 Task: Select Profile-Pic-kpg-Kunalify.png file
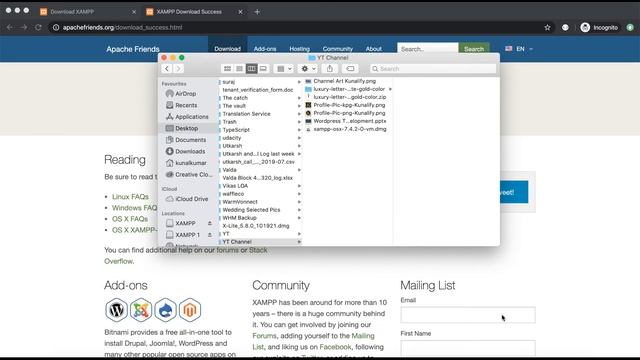(348, 105)
